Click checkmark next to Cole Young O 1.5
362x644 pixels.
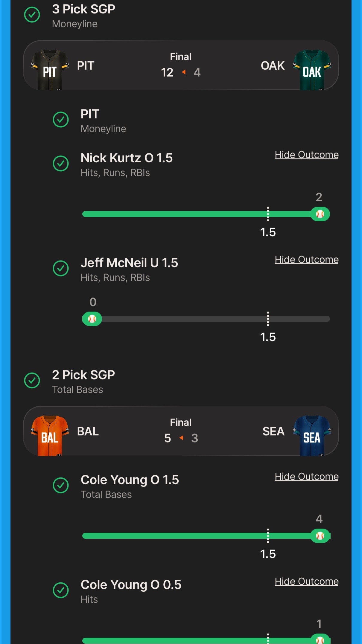tap(61, 485)
